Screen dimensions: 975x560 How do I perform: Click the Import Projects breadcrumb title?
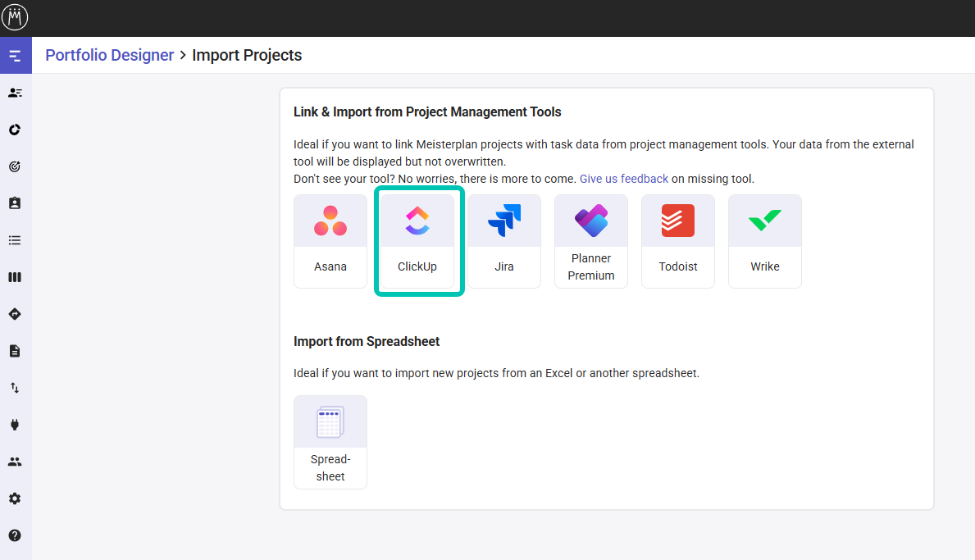pos(247,55)
